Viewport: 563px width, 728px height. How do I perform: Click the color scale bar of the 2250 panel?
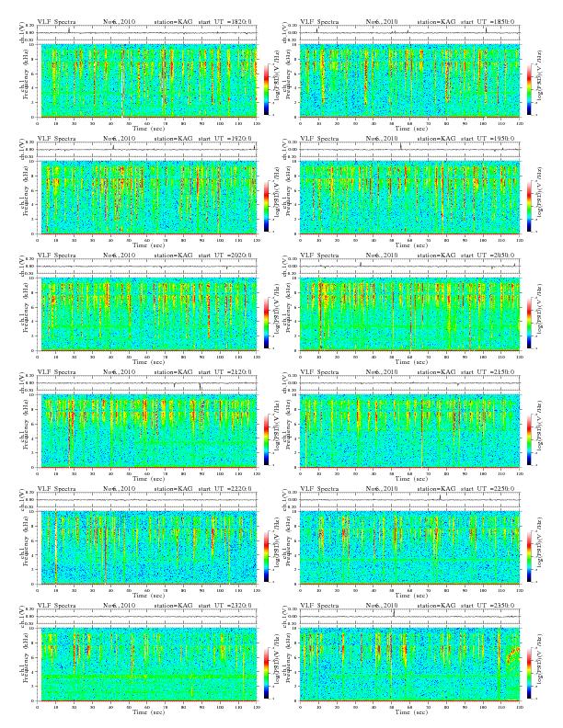[x=530, y=556]
